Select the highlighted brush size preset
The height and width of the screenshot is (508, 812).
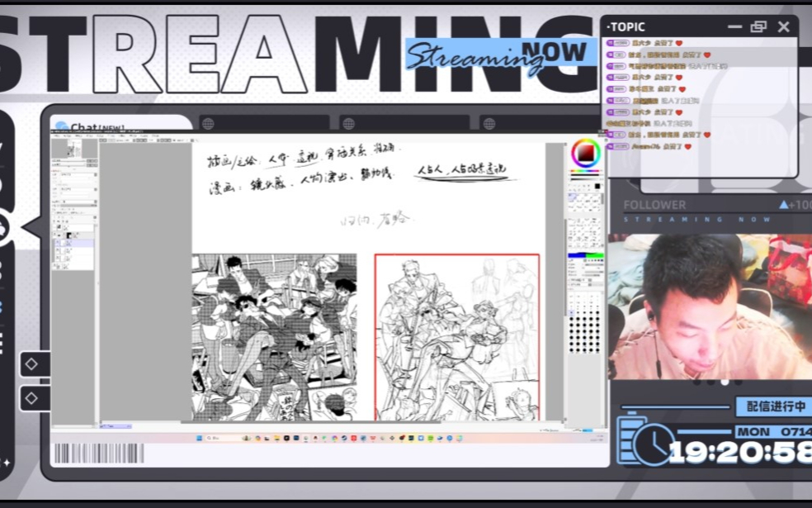(x=572, y=312)
